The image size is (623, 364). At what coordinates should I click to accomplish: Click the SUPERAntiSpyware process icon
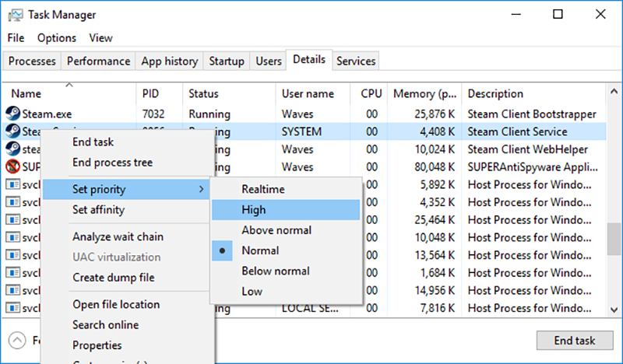12,167
